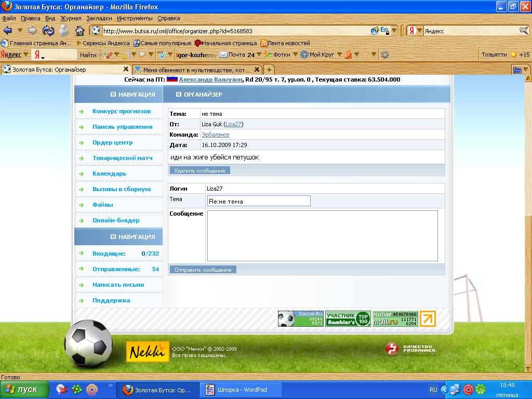The image size is (532, 399).
Task: Click the Nekki logo in footer
Action: 148,352
